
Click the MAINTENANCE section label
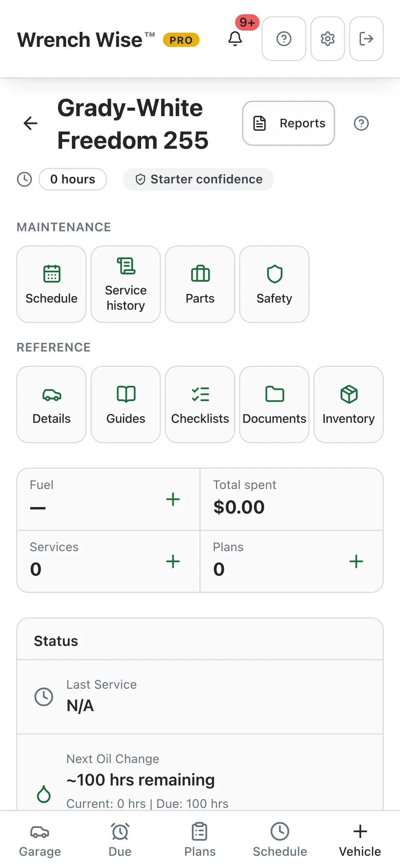[64, 227]
